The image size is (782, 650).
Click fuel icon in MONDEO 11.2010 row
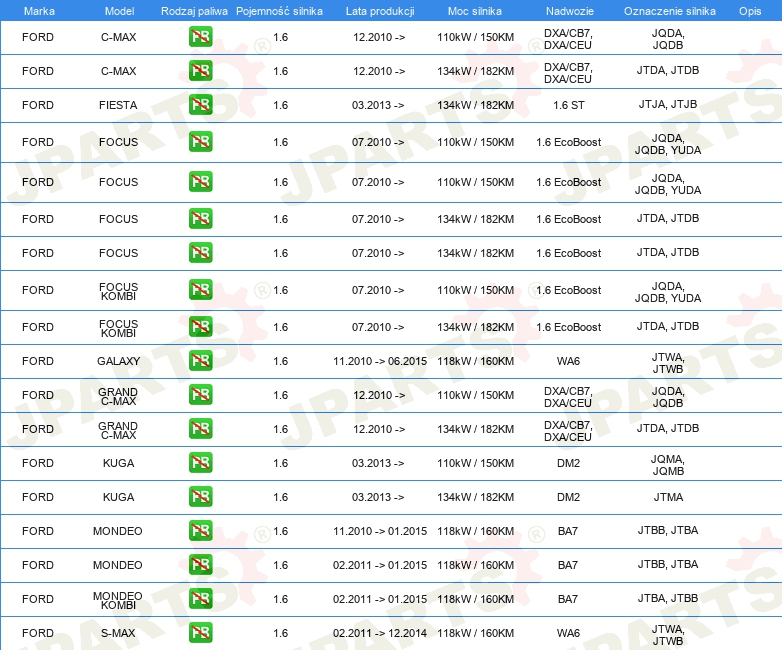200,530
